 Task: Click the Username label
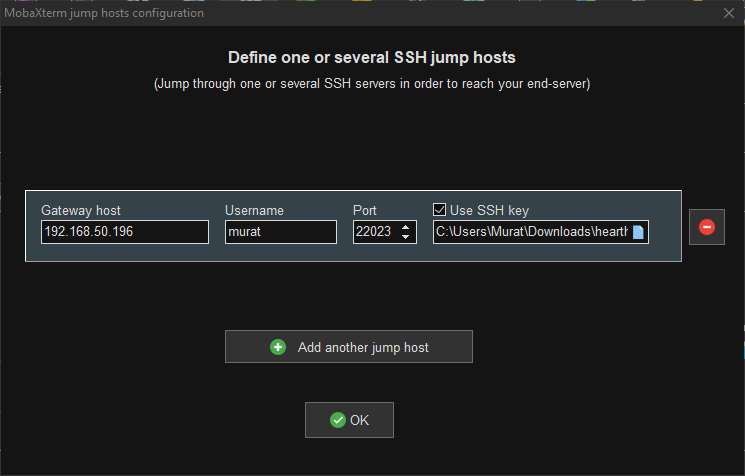point(254,210)
